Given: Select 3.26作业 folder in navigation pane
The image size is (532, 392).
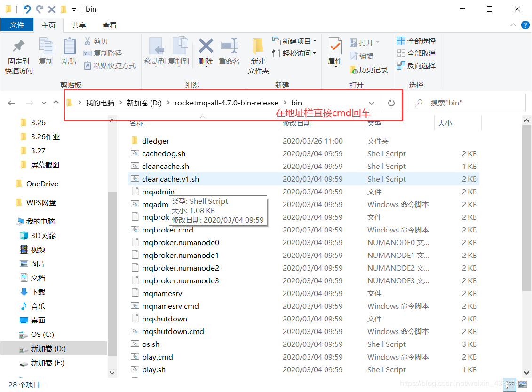Looking at the screenshot, I should tap(46, 137).
